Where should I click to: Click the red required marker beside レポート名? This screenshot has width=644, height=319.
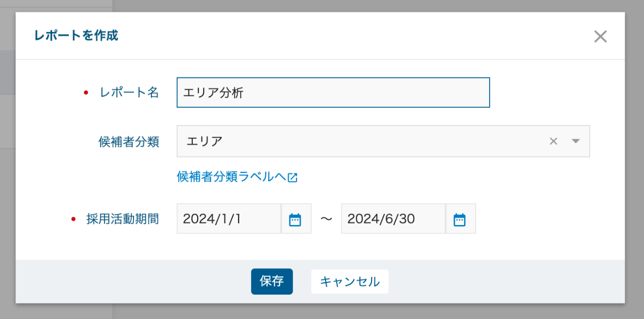tap(86, 93)
